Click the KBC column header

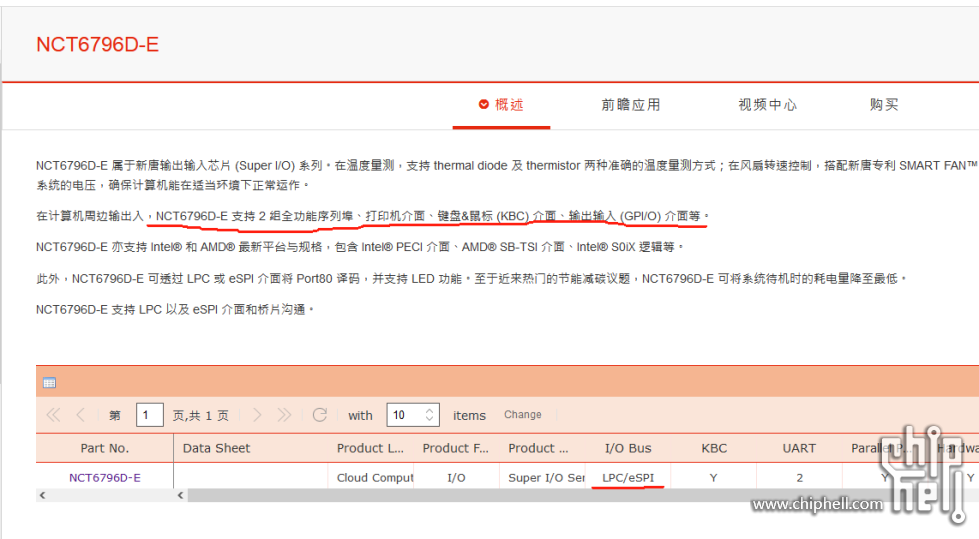pos(714,448)
